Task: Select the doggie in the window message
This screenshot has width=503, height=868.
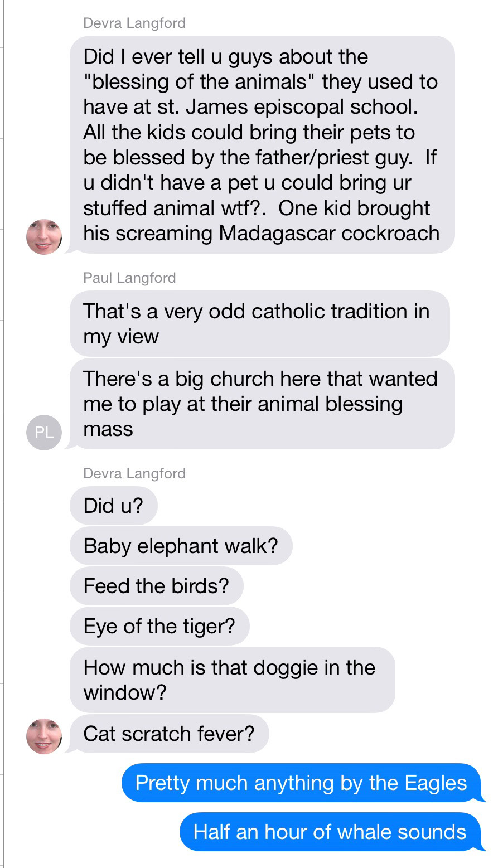Action: tap(231, 680)
